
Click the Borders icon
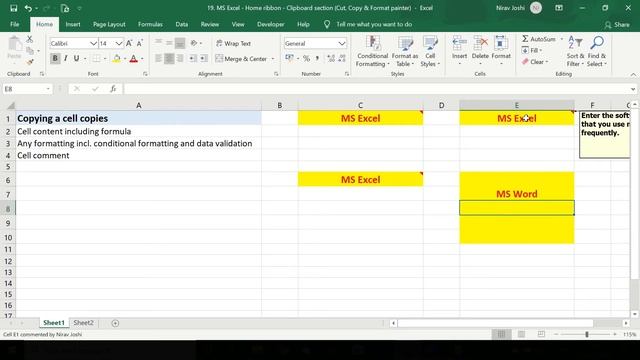[96, 59]
